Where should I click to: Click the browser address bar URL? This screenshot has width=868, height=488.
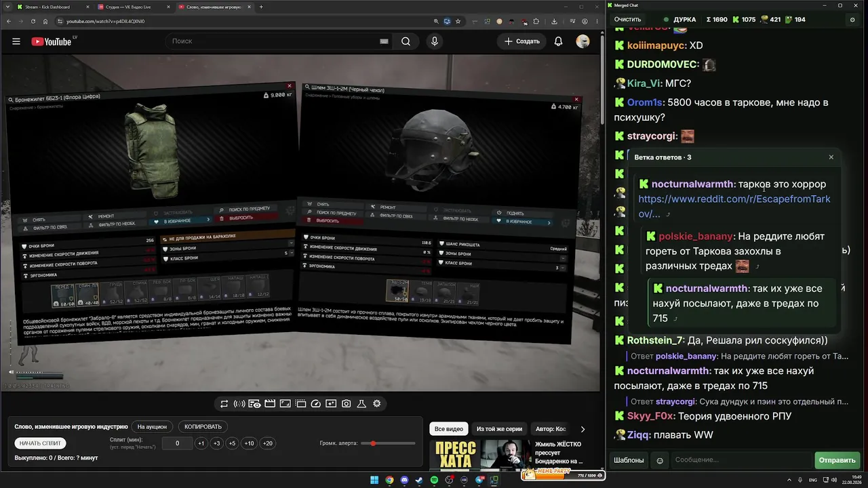(105, 21)
